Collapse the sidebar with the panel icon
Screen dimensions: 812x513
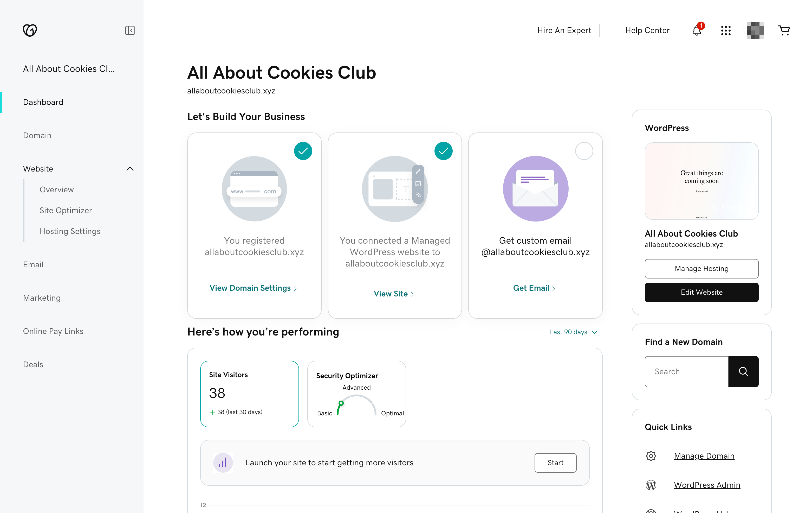pyautogui.click(x=130, y=30)
